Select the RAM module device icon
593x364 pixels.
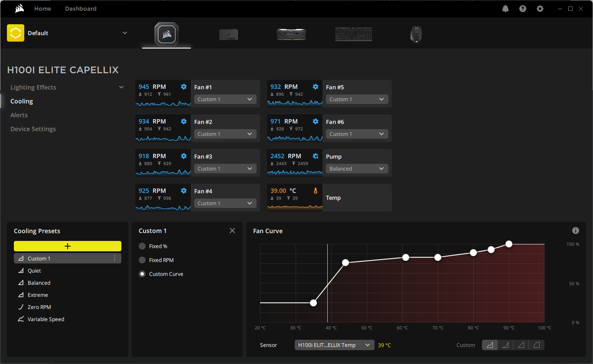point(291,34)
